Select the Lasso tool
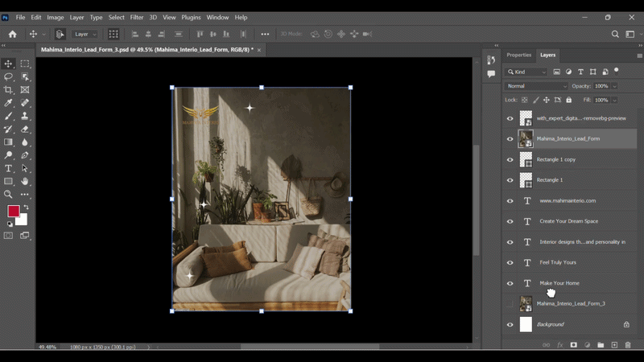 (x=9, y=76)
